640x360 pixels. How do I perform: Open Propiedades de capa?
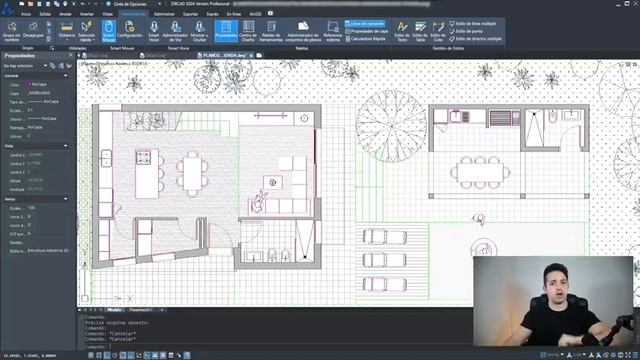(x=367, y=31)
